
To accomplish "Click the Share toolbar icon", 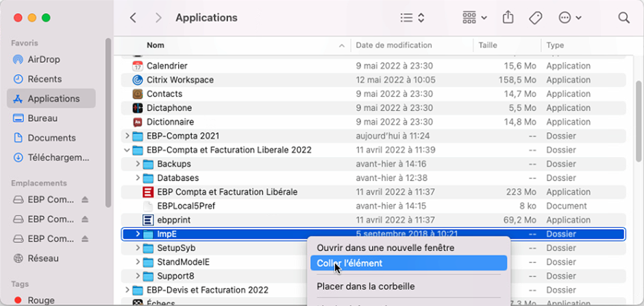I will coord(508,18).
